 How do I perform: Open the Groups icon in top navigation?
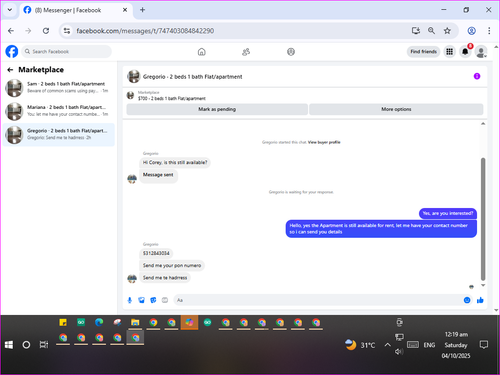(291, 52)
